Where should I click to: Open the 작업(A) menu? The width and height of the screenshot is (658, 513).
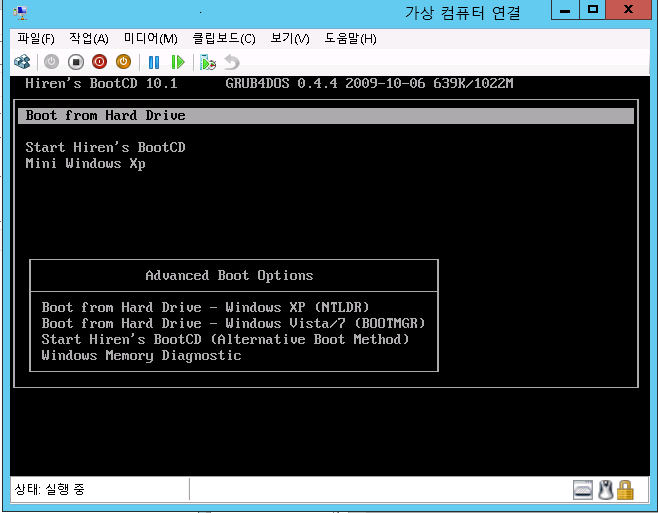point(89,39)
